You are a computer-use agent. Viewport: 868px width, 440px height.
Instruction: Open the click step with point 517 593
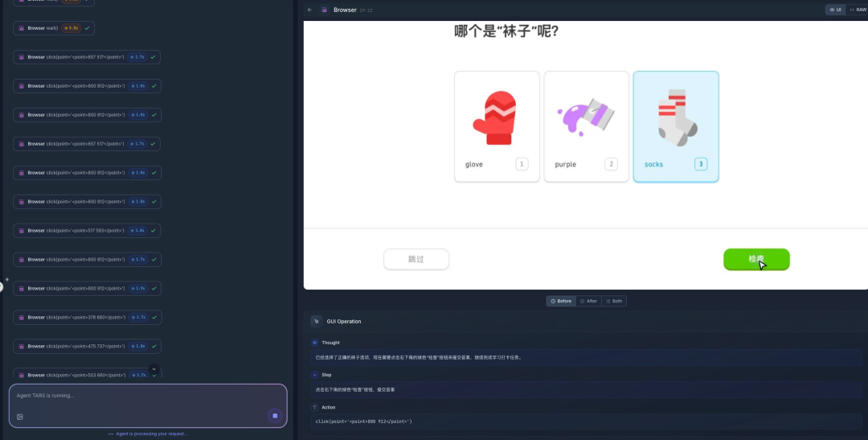(x=87, y=231)
